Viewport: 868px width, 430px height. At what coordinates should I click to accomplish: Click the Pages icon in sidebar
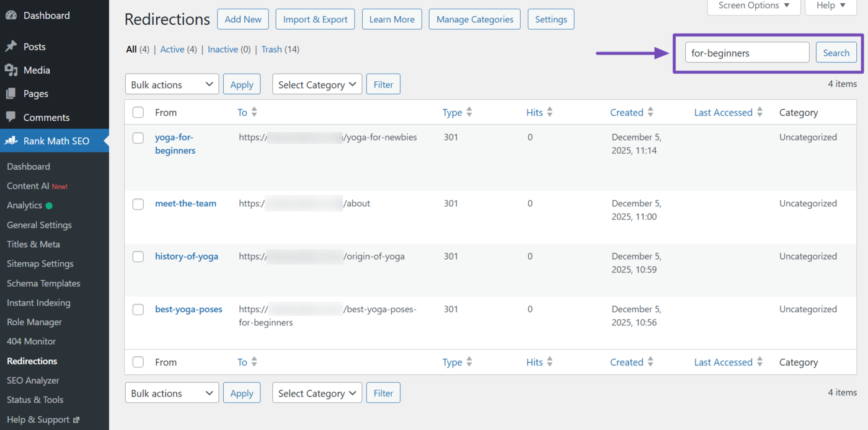[11, 94]
